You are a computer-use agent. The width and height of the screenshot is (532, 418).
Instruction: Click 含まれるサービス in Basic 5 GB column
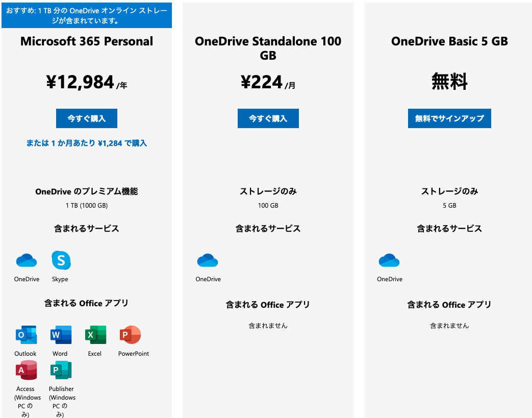(x=449, y=229)
